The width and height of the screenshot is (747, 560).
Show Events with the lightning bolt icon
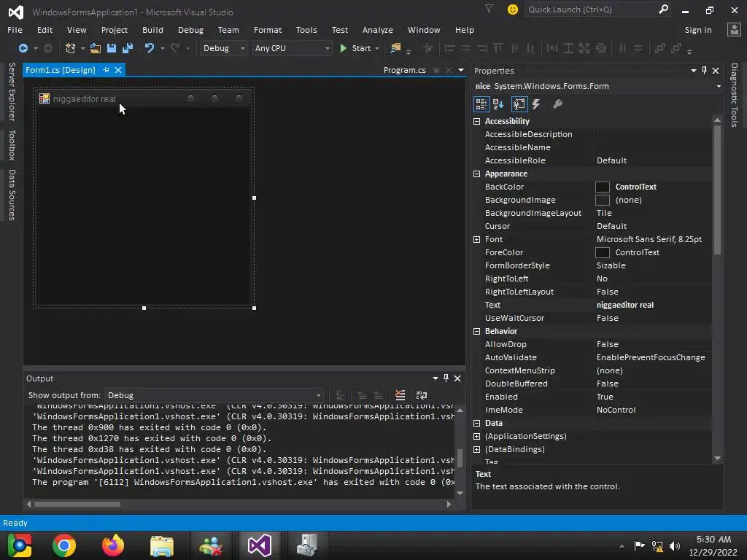coord(536,104)
